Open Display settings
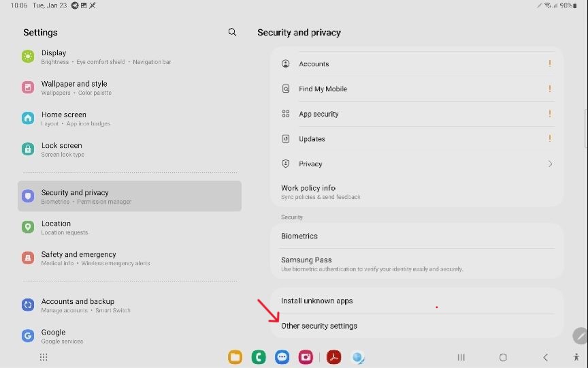The width and height of the screenshot is (588, 368). (x=129, y=57)
